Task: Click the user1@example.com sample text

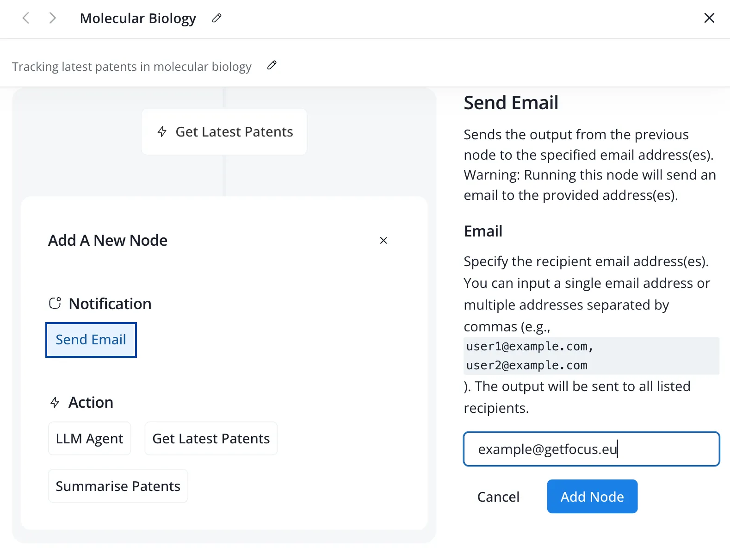Action: 530,346
